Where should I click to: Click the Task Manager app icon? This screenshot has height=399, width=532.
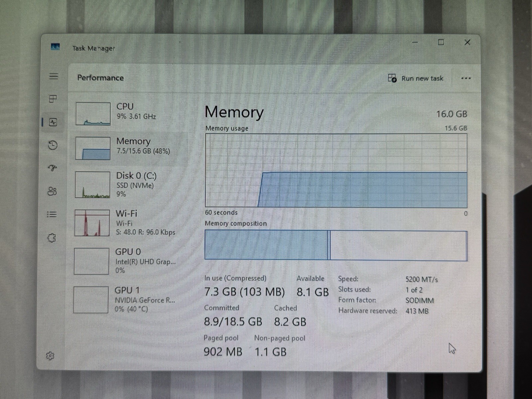[x=56, y=47]
